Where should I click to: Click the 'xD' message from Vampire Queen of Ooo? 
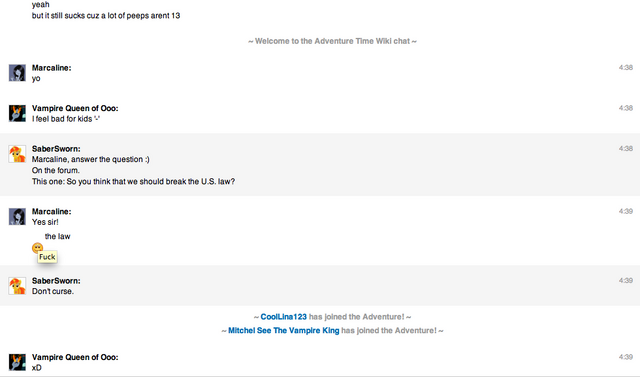[x=37, y=368]
